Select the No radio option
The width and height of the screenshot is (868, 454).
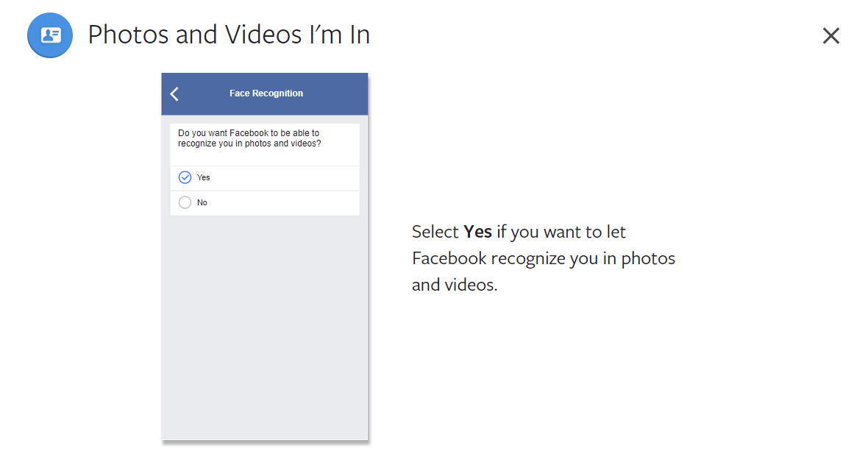[x=185, y=202]
